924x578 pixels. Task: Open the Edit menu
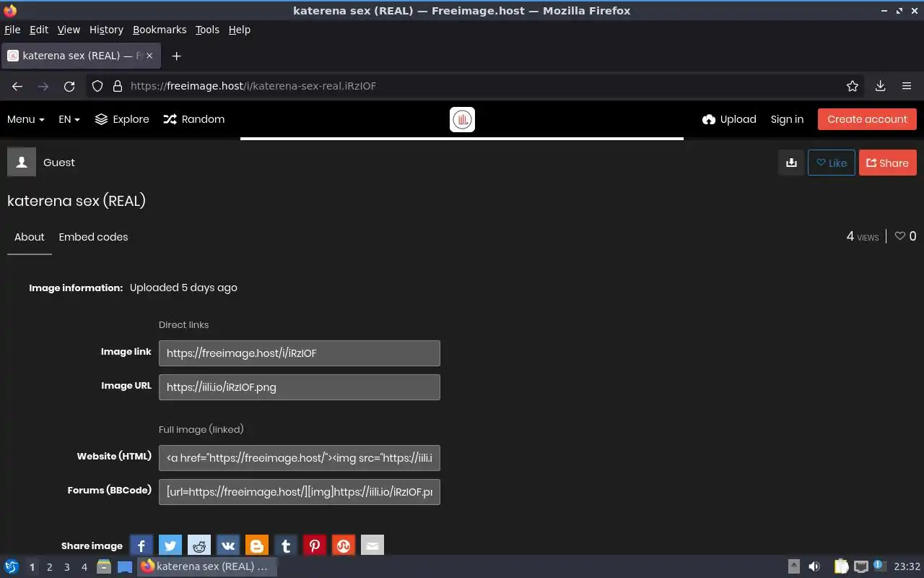(39, 30)
